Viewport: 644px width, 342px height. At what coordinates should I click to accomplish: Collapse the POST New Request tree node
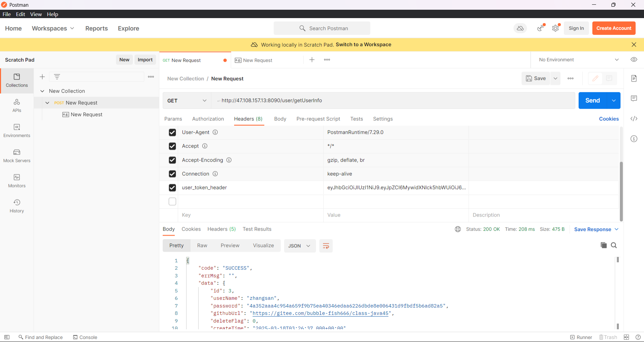pyautogui.click(x=47, y=103)
